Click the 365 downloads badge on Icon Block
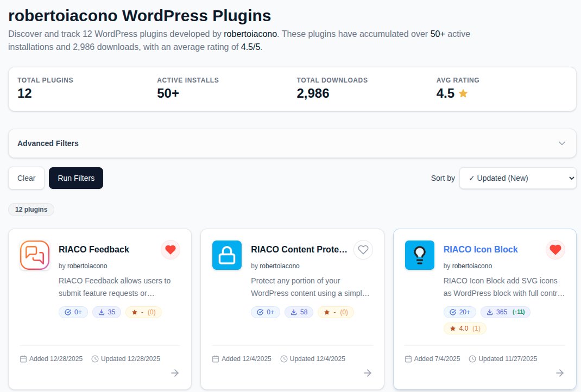 click(x=506, y=312)
